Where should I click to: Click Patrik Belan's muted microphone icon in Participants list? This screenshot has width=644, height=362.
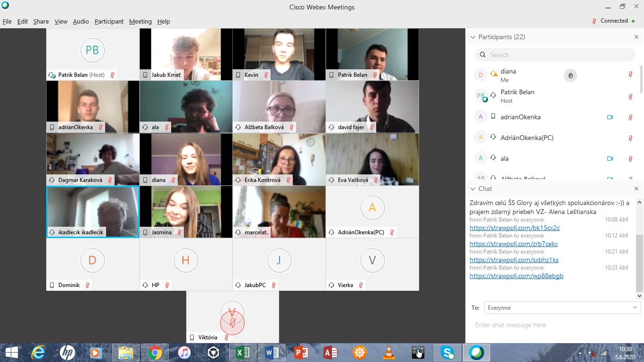[x=630, y=97]
